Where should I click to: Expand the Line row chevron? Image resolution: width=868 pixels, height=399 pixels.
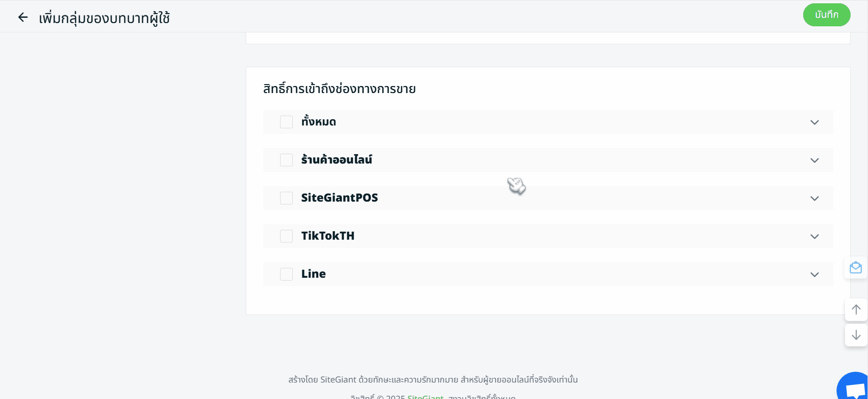(814, 274)
